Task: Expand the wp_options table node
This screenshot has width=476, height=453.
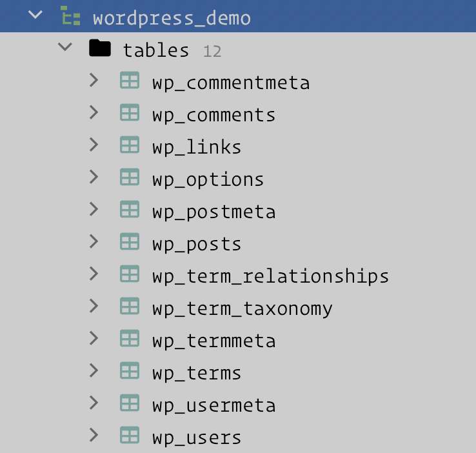Action: point(94,177)
